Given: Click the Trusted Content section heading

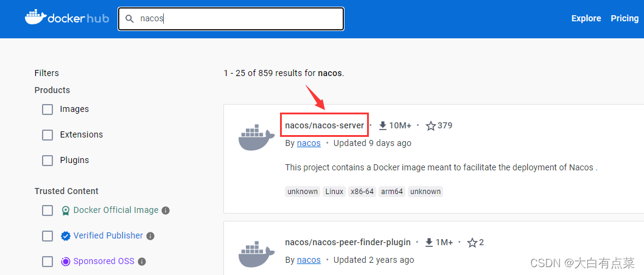Looking at the screenshot, I should [66, 191].
